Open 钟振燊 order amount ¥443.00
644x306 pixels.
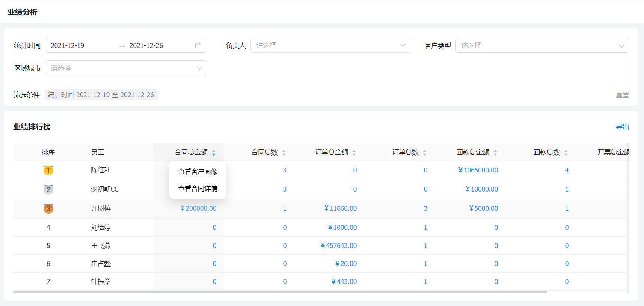[344, 282]
